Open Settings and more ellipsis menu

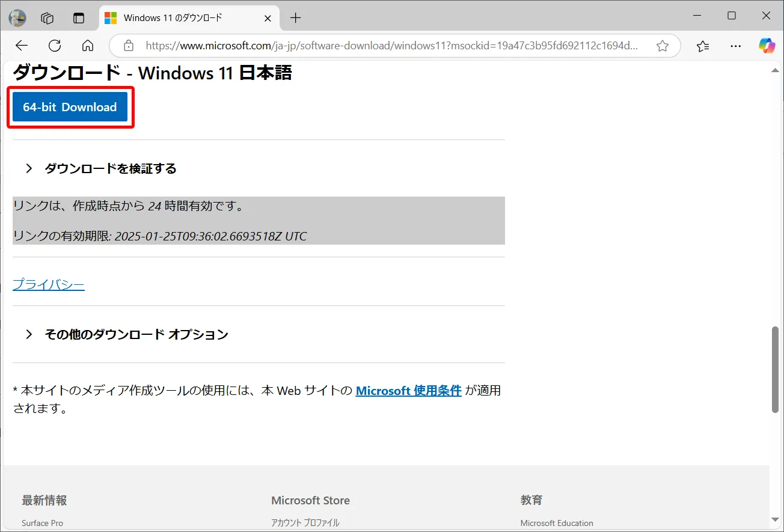coord(735,46)
